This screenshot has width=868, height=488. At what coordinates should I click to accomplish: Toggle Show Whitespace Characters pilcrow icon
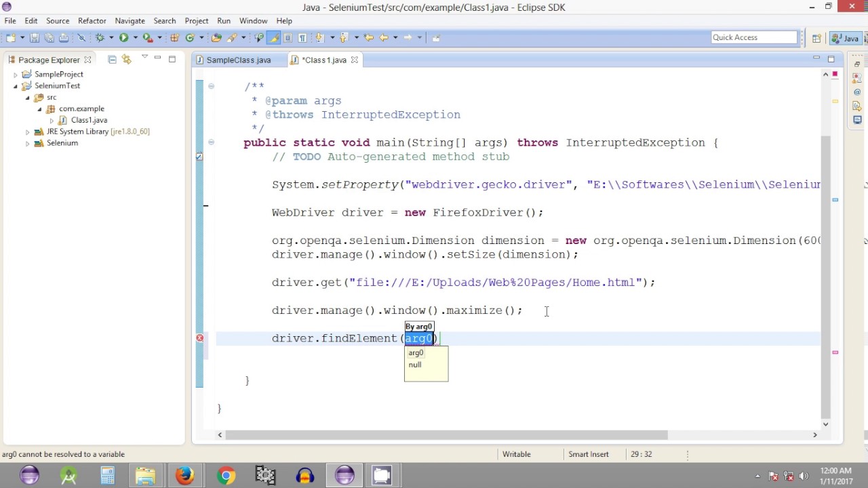tap(302, 38)
